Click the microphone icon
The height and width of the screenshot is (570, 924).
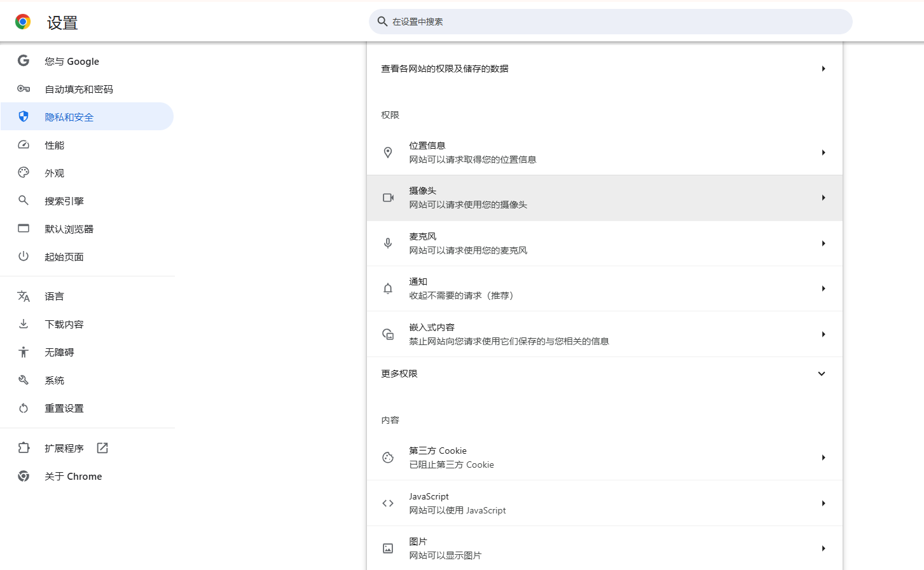point(388,243)
